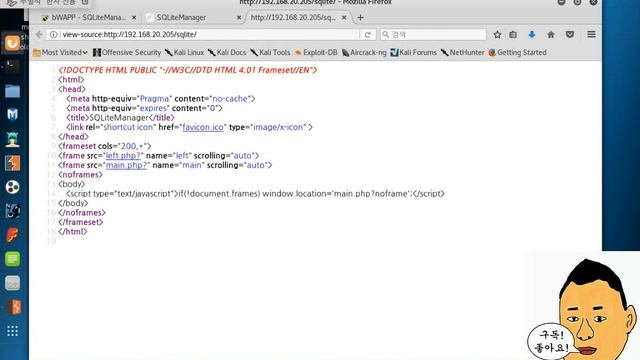
Task: Open the Files folder icon in dock
Action: point(12,91)
